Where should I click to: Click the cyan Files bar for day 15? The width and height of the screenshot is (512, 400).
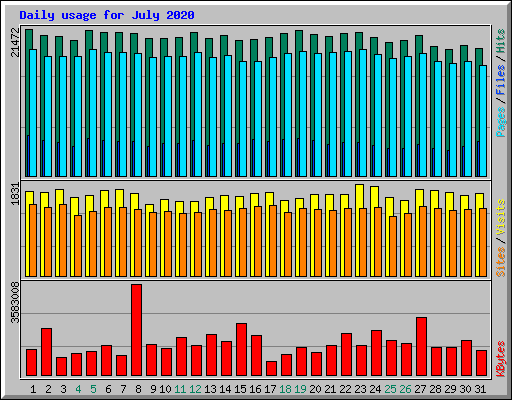[x=243, y=119]
